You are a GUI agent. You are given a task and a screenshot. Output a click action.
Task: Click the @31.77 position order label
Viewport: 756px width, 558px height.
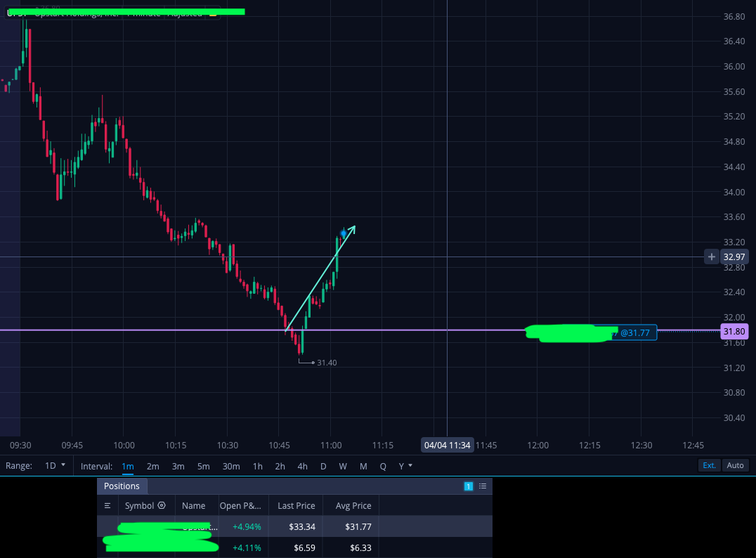[x=634, y=333]
